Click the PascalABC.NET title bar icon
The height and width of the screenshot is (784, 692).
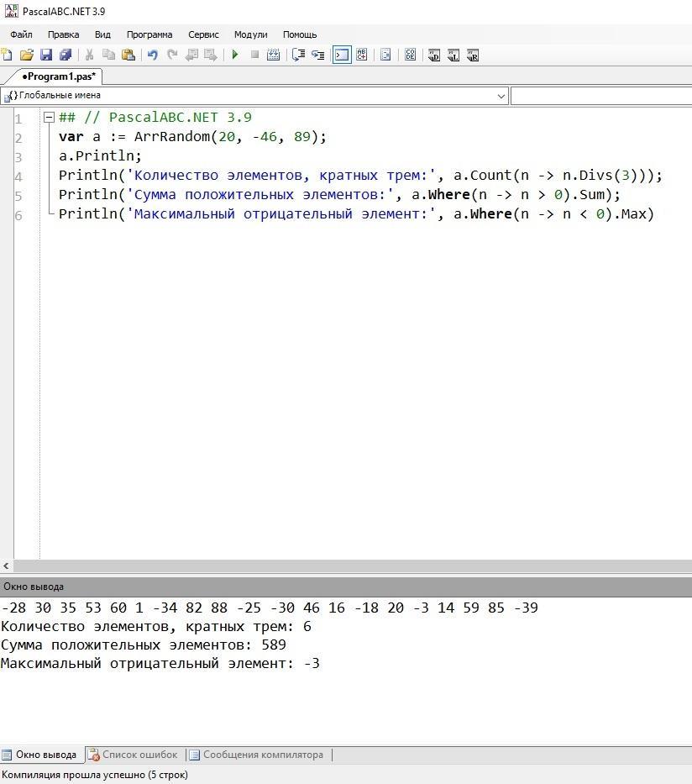tap(11, 11)
